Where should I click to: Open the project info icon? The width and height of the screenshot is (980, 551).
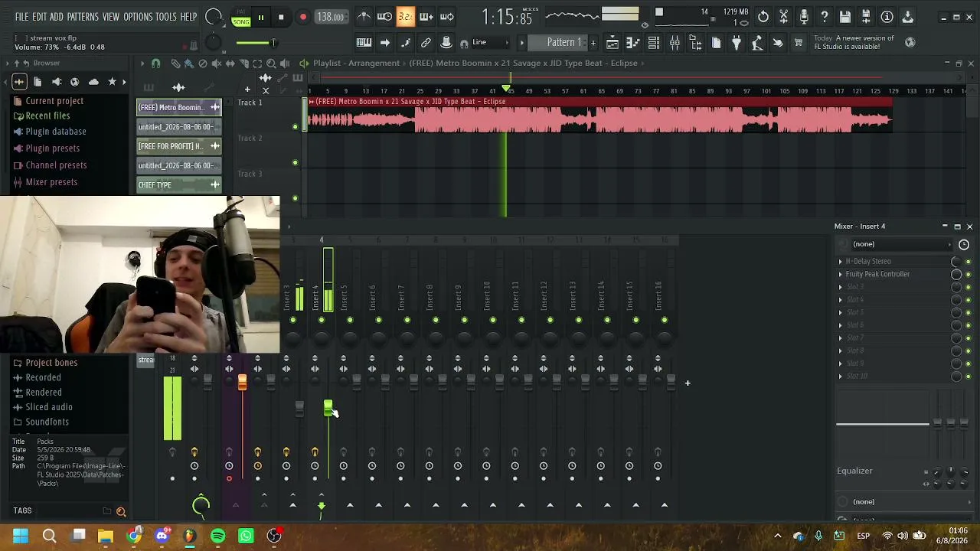click(887, 17)
